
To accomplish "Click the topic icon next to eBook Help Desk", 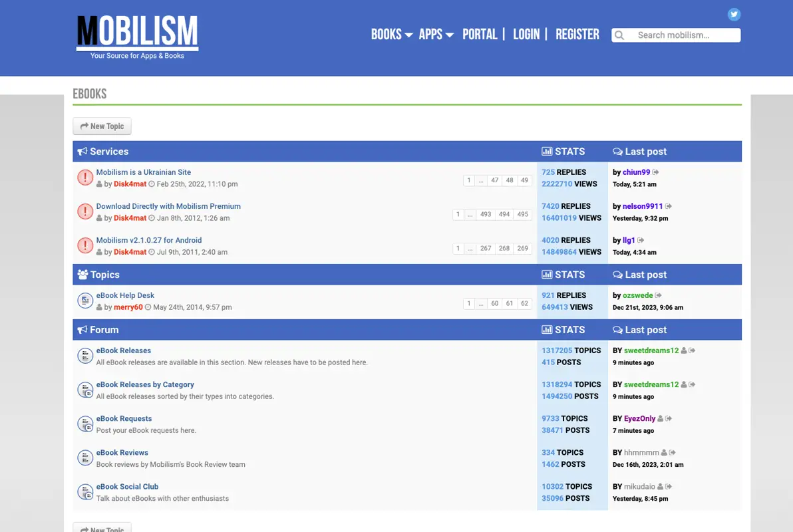I will click(85, 300).
